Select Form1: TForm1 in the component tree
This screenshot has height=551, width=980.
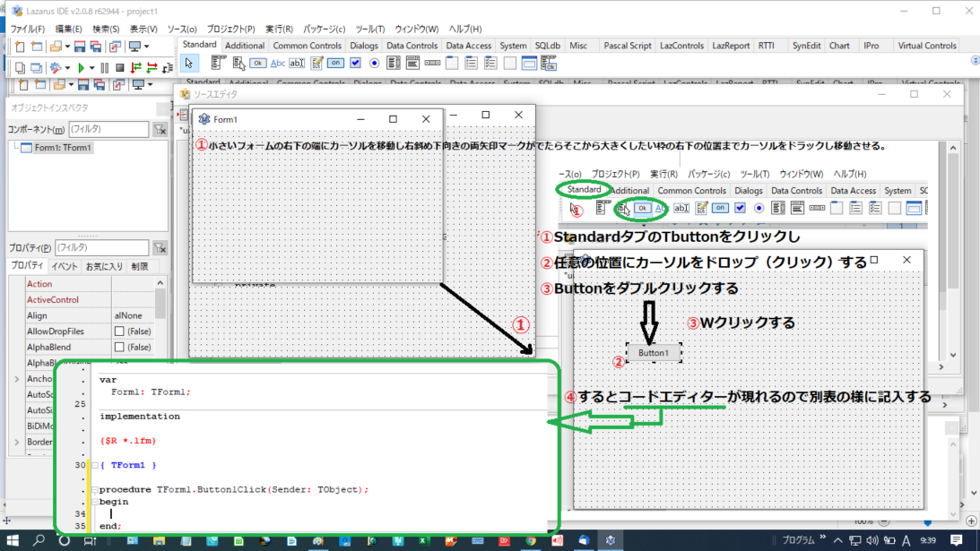pos(63,148)
